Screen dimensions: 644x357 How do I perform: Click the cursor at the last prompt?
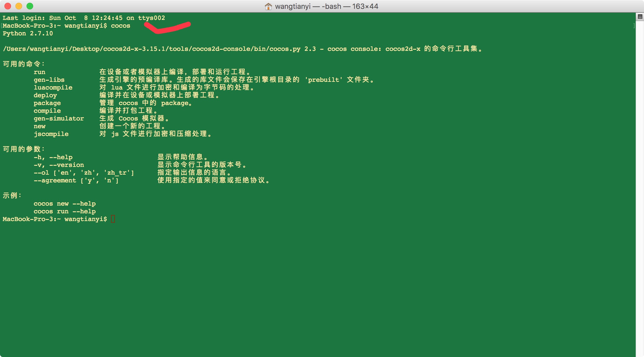(113, 219)
